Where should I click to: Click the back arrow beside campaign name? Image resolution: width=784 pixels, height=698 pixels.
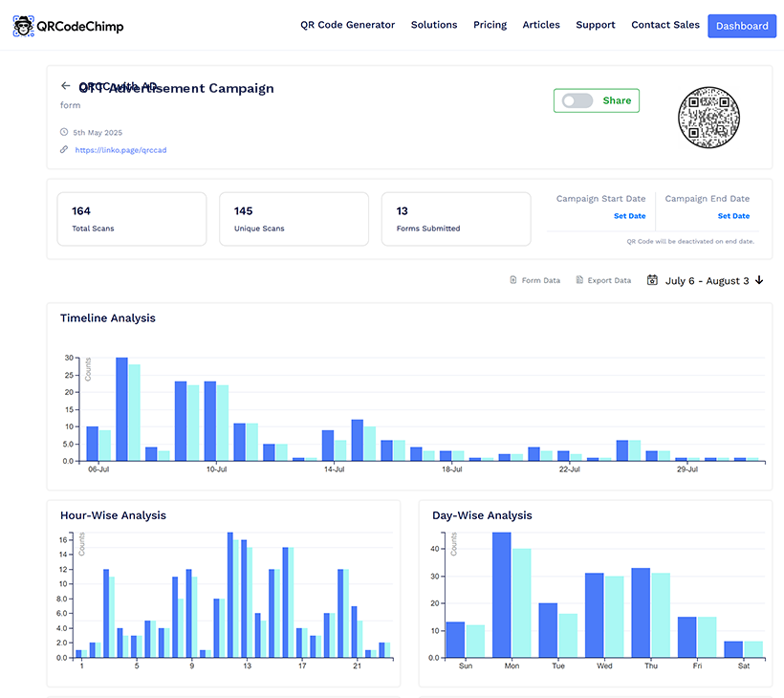(65, 85)
